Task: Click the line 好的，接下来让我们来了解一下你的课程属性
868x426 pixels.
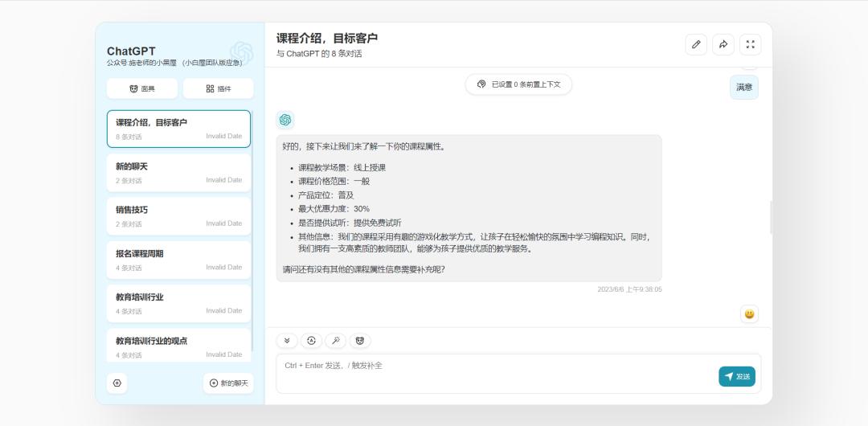Action: pos(364,147)
